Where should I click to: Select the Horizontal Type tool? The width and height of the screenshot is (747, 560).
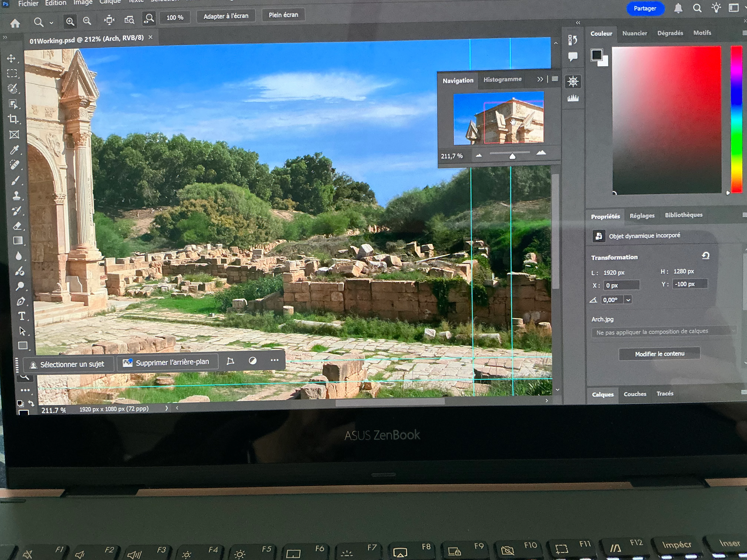coord(22,316)
